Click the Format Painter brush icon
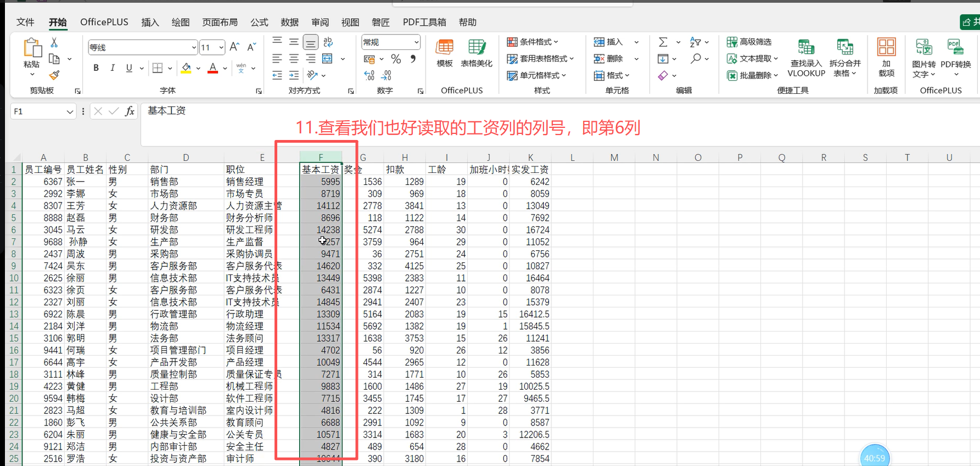The height and width of the screenshot is (466, 980). point(54,75)
